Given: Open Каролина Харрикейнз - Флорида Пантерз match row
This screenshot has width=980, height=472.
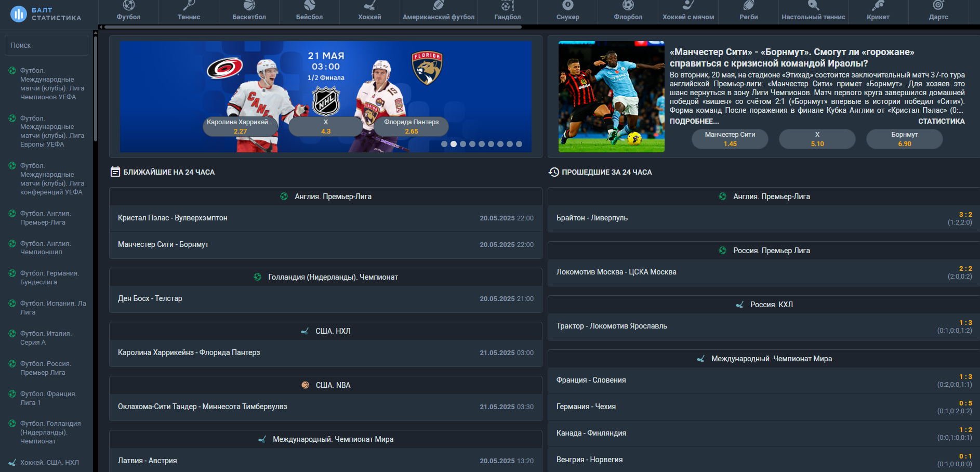Looking at the screenshot, I should pos(326,353).
